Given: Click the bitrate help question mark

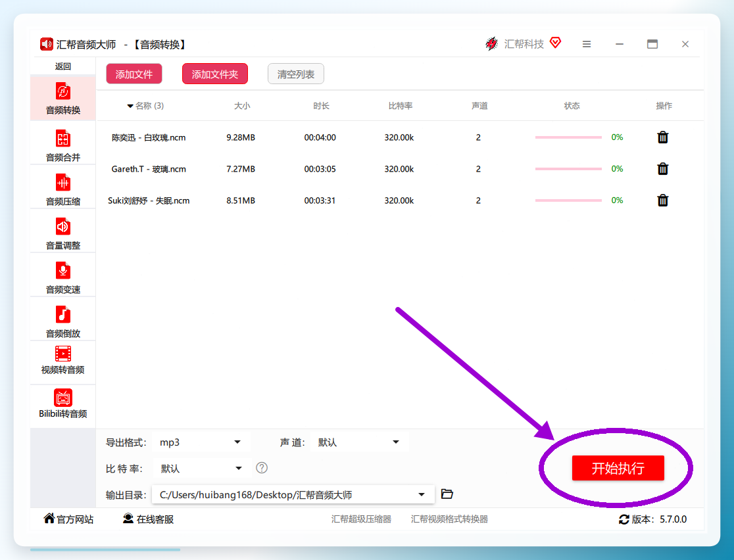Looking at the screenshot, I should [x=262, y=468].
